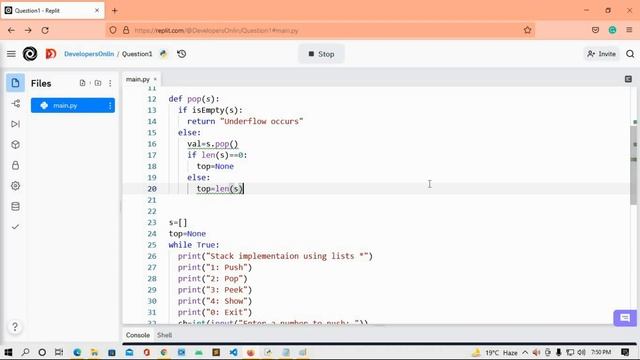Open the DevelopersOnlin username link
The height and width of the screenshot is (360, 640).
[89, 54]
